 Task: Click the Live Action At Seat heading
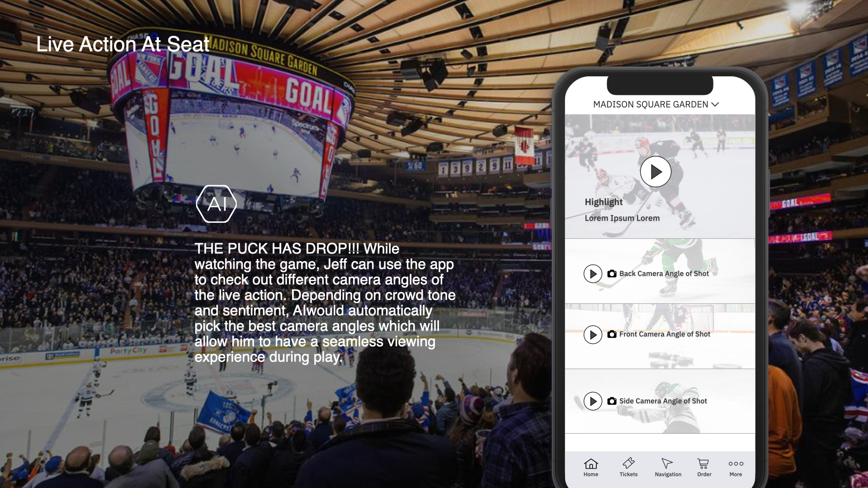pyautogui.click(x=123, y=44)
